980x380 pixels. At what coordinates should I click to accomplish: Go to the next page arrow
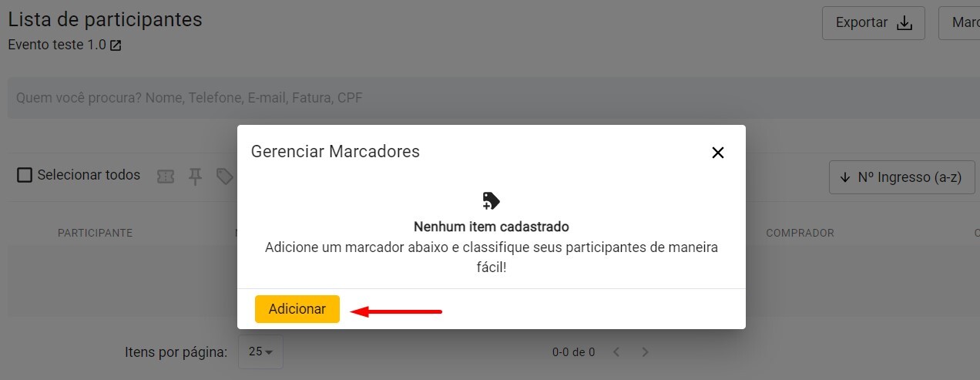coord(646,352)
